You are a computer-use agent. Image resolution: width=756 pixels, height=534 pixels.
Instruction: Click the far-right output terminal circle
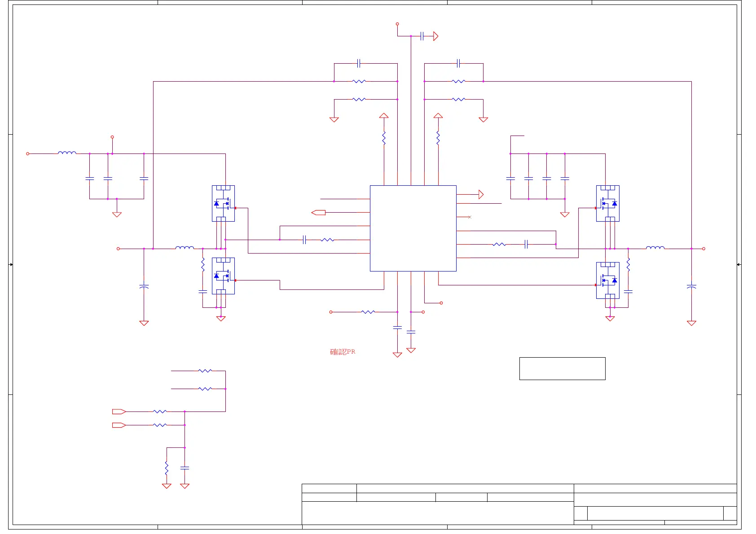703,249
